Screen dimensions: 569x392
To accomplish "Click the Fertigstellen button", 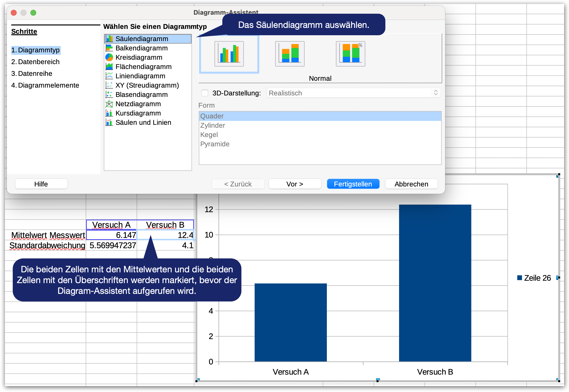I will point(353,184).
